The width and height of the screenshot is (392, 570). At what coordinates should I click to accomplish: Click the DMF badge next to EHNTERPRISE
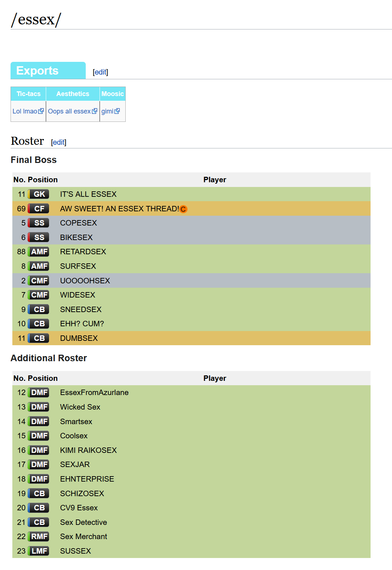tap(38, 479)
